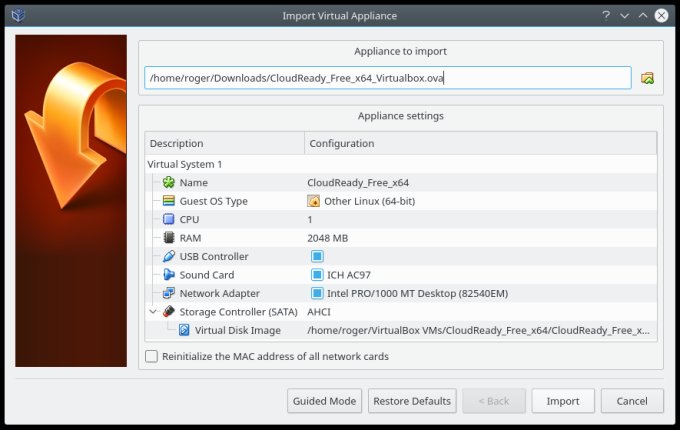This screenshot has width=680, height=430.
Task: Click the Intel PRO/1000 MT Desktop text
Action: [x=417, y=293]
